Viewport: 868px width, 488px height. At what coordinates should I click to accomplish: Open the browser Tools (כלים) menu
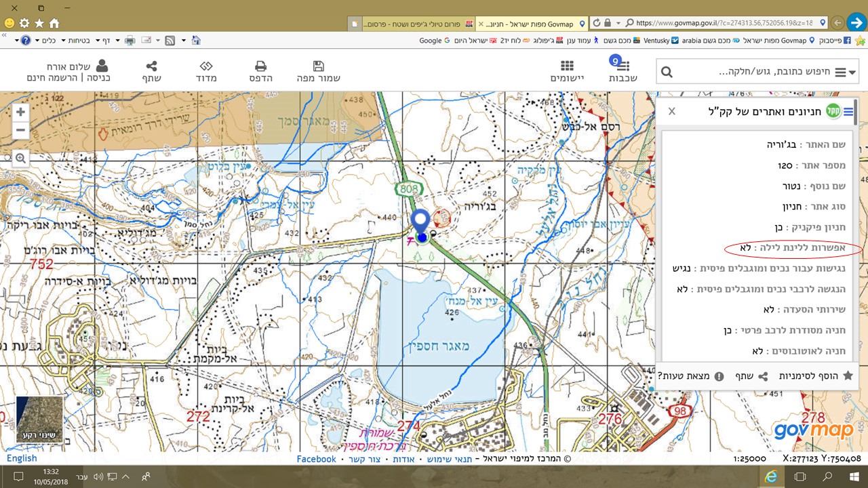44,41
